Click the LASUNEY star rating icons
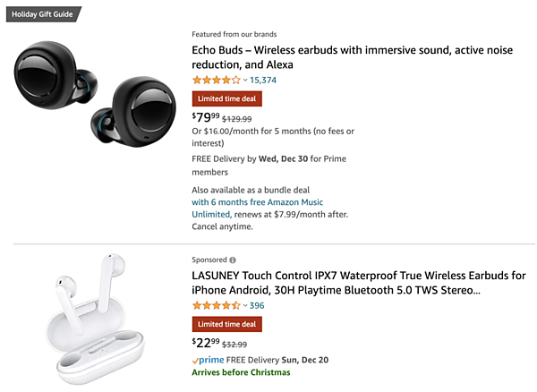This screenshot has width=537, height=392. coord(217,306)
